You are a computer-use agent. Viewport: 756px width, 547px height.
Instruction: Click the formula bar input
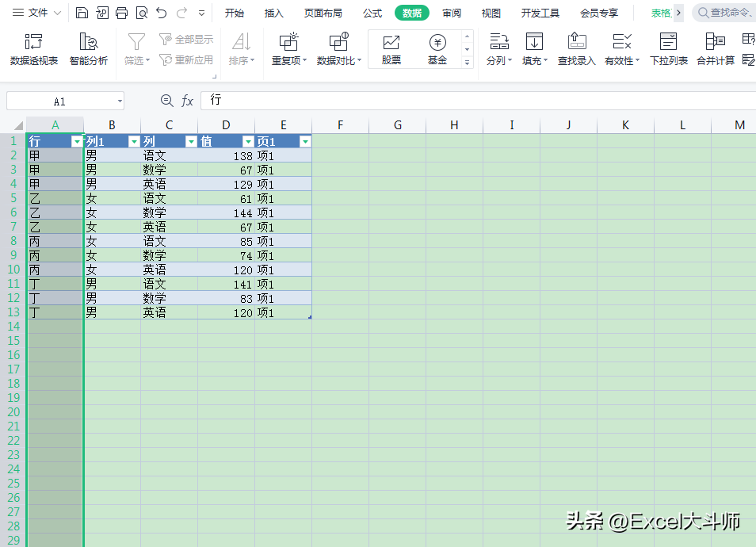tap(479, 101)
